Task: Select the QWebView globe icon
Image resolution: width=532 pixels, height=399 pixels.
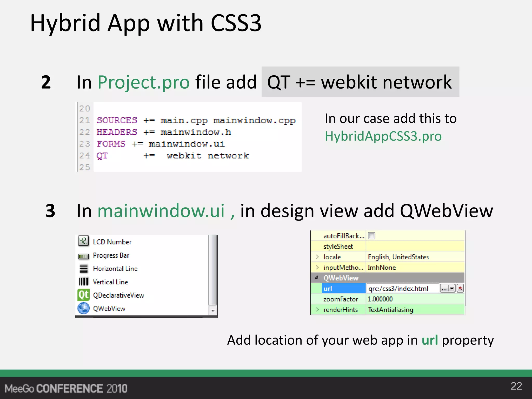Action: coord(83,308)
